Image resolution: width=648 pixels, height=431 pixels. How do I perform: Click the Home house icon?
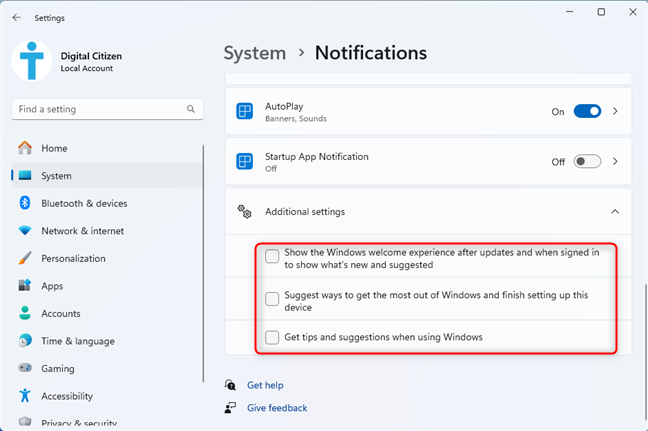point(25,148)
